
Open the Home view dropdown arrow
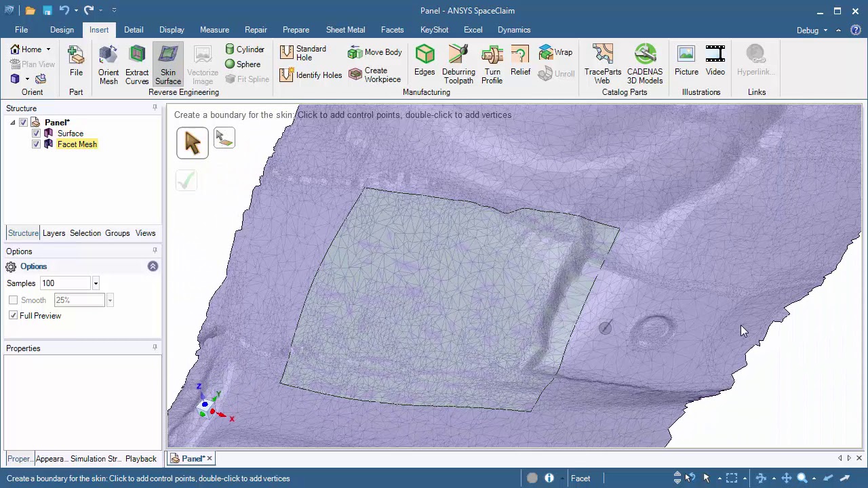[x=48, y=49]
